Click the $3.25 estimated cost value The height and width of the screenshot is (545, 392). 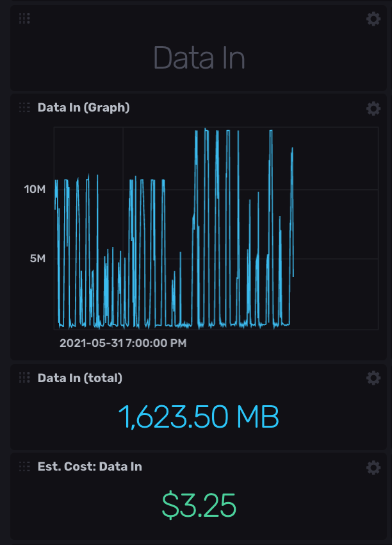[x=199, y=506]
